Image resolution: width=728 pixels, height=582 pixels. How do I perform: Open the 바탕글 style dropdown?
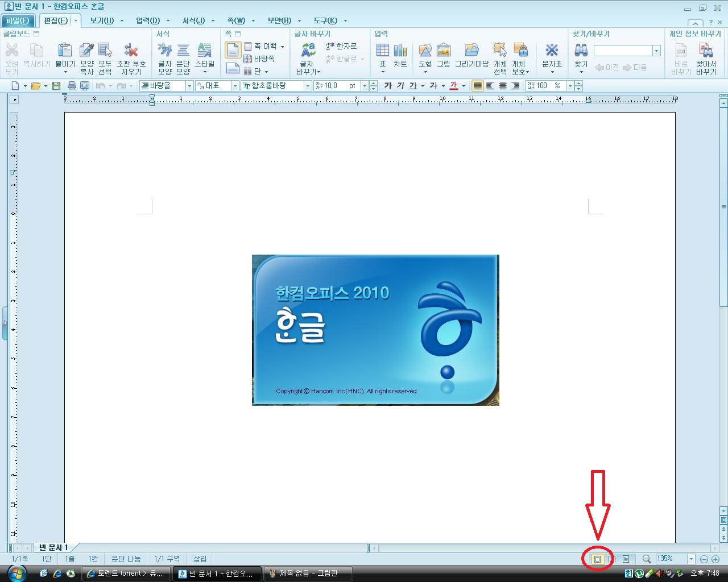click(x=189, y=86)
